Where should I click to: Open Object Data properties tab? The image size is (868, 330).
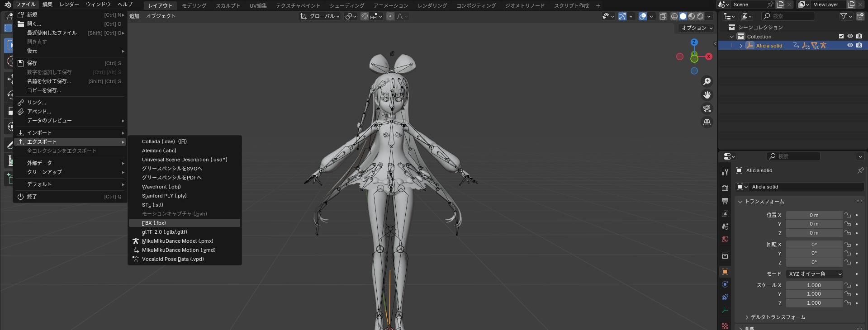pyautogui.click(x=725, y=310)
